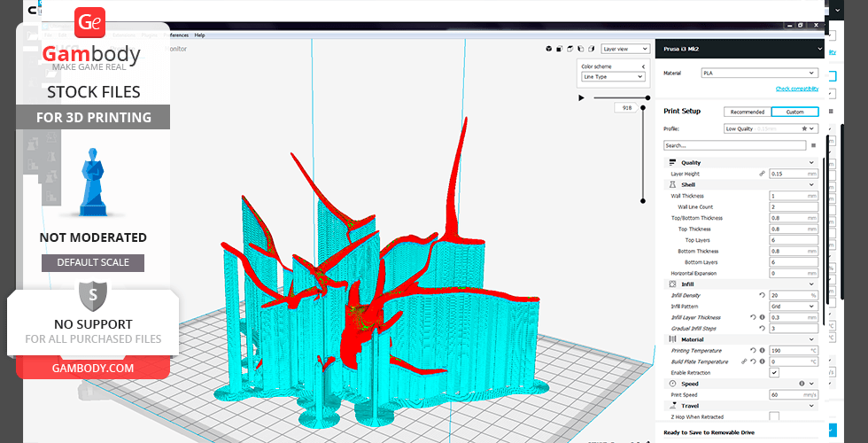
Task: Select the Custom print setup tab
Action: 794,112
